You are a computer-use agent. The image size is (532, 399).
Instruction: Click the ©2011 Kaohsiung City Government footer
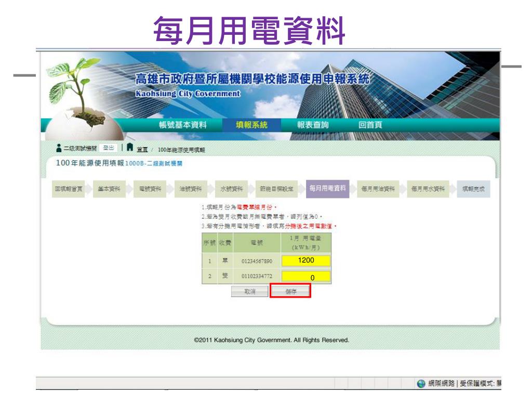point(271,340)
